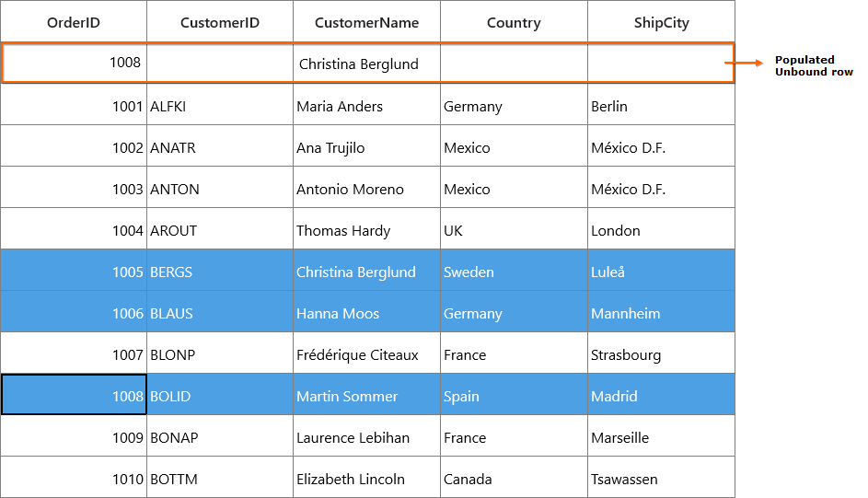Click the OrderID column header

pyautogui.click(x=74, y=21)
